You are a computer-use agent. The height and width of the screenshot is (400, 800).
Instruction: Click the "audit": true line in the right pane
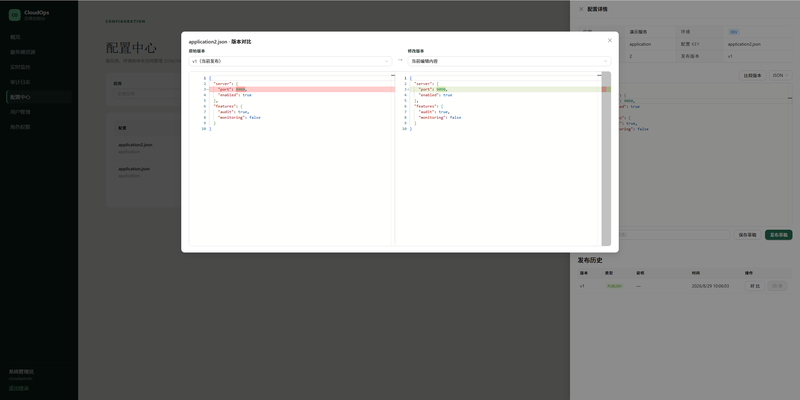(434, 112)
